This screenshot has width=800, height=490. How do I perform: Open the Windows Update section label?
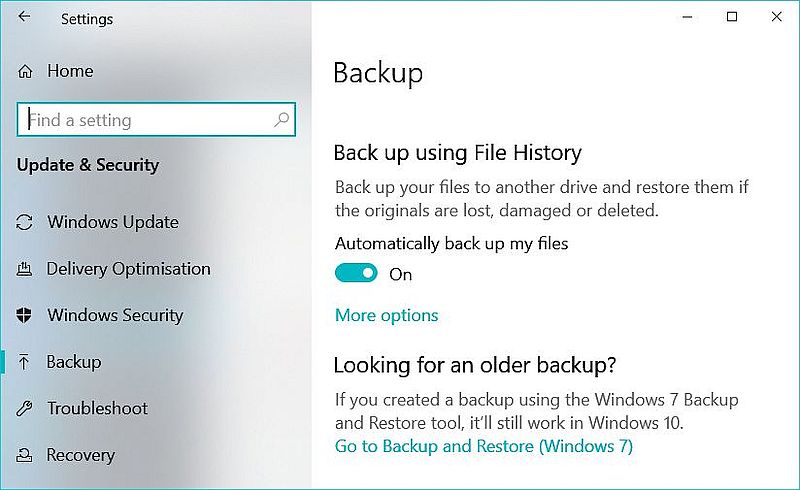[x=113, y=222]
